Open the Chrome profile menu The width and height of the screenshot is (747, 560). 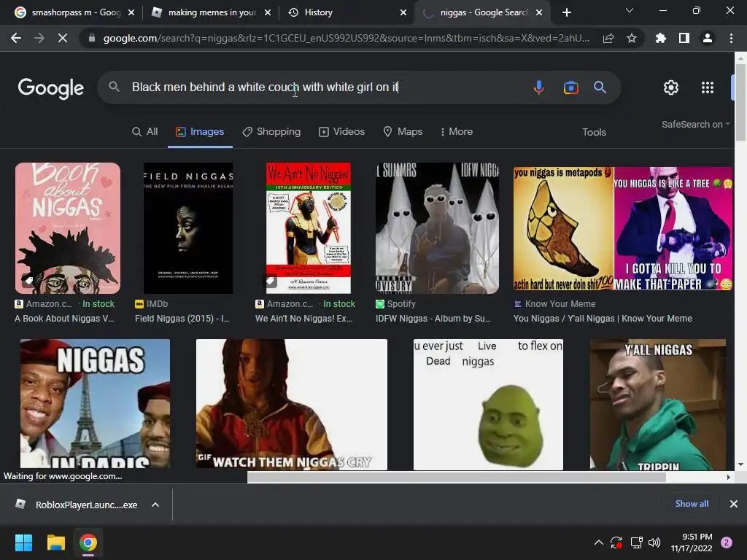tap(708, 38)
